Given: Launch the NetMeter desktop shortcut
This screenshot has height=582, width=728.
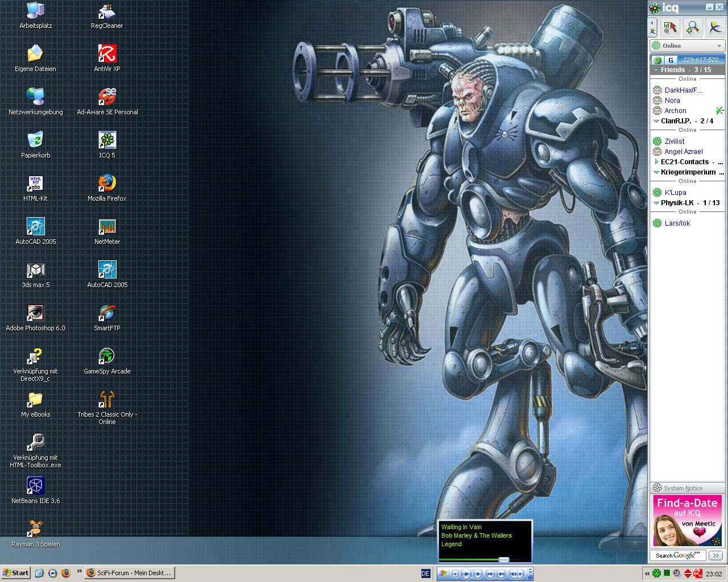Looking at the screenshot, I should (107, 226).
